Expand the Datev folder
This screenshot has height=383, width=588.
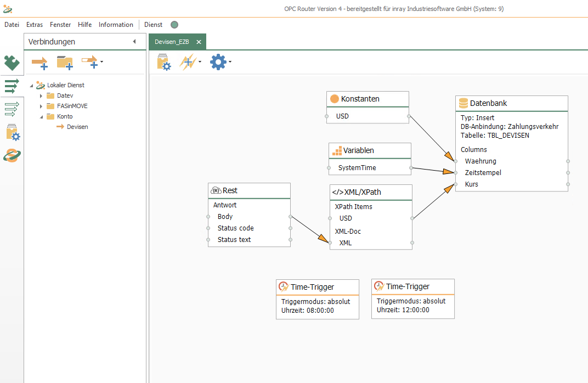(x=41, y=96)
